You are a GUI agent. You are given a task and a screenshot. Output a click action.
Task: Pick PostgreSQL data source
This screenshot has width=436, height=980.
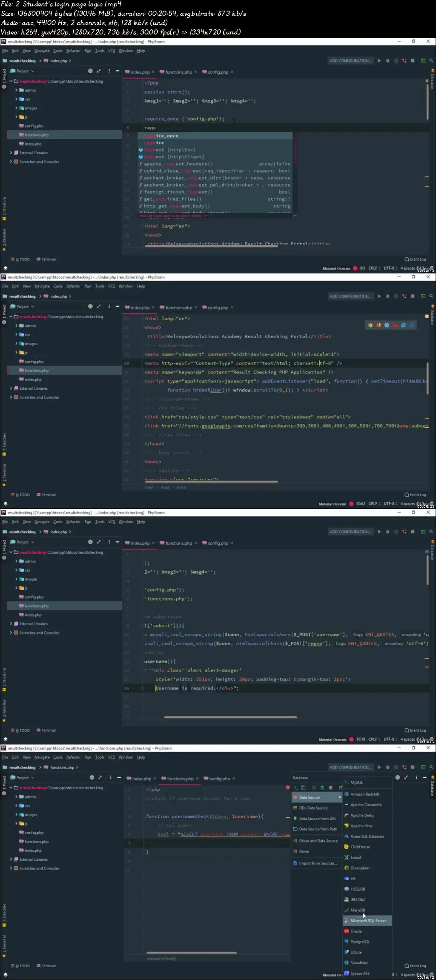367,942
